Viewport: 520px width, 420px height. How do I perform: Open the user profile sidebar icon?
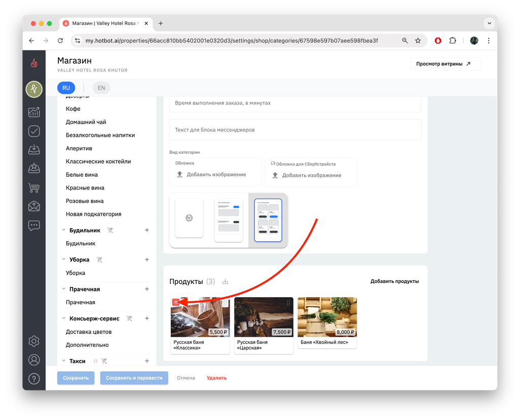point(34,360)
